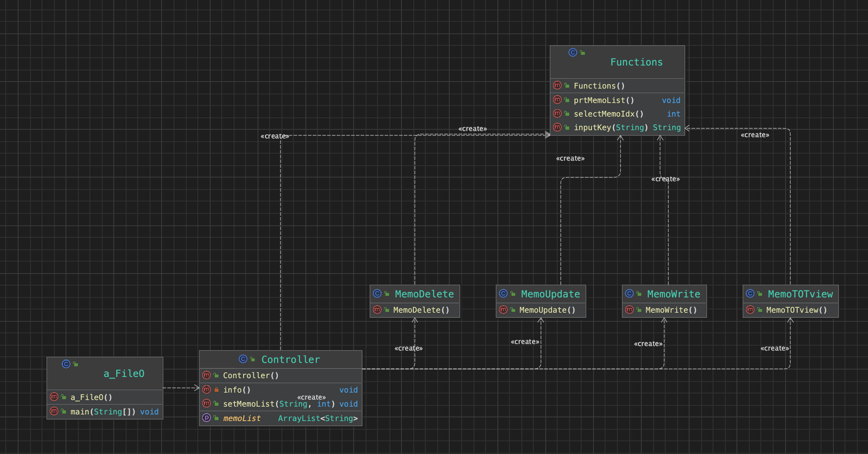Select the MemoTOTview class title
The image size is (868, 454).
(800, 294)
